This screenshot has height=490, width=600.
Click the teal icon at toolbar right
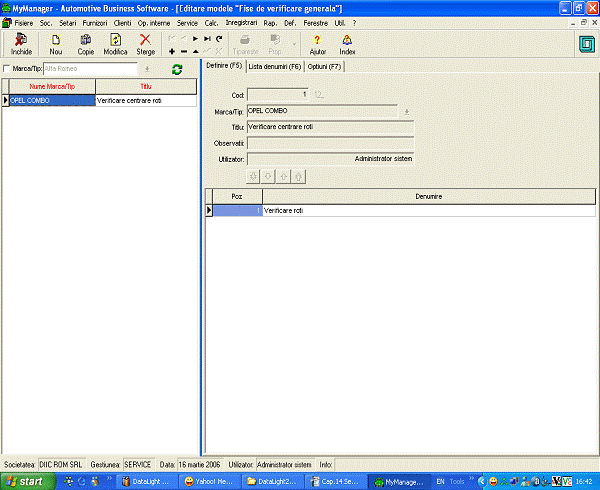click(x=585, y=44)
